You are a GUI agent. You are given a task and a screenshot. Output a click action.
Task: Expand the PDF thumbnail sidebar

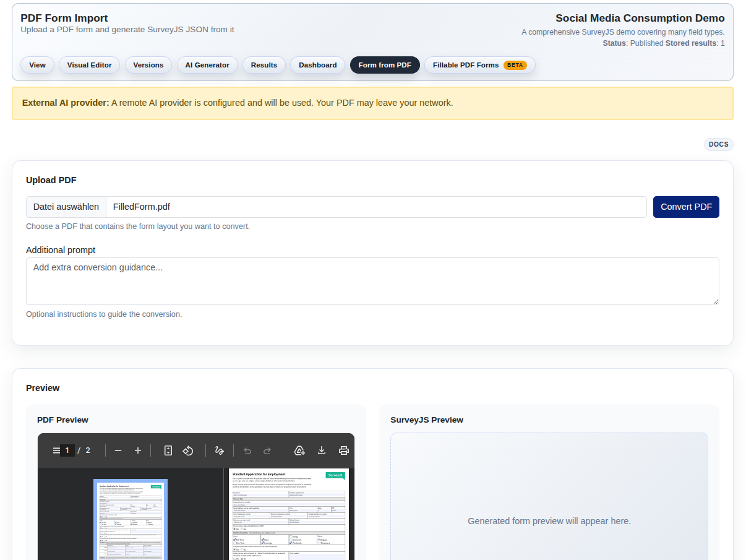55,450
